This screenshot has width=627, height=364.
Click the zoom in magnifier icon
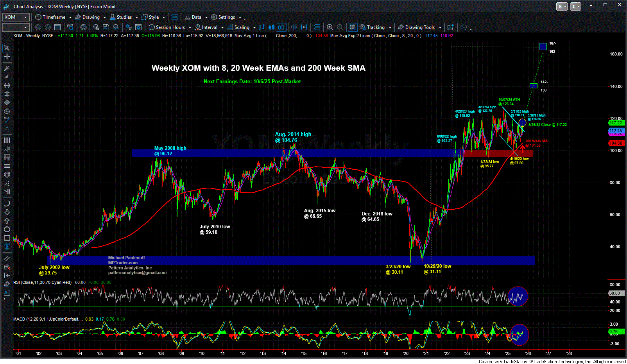pyautogui.click(x=330, y=27)
